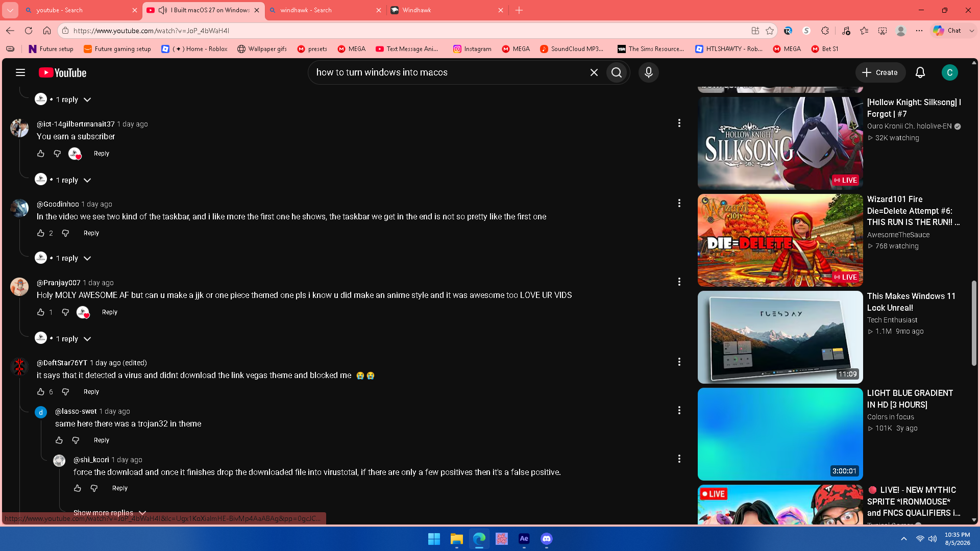Viewport: 980px width, 551px height.
Task: Dislike the reply by @lasso-swet
Action: [76, 440]
